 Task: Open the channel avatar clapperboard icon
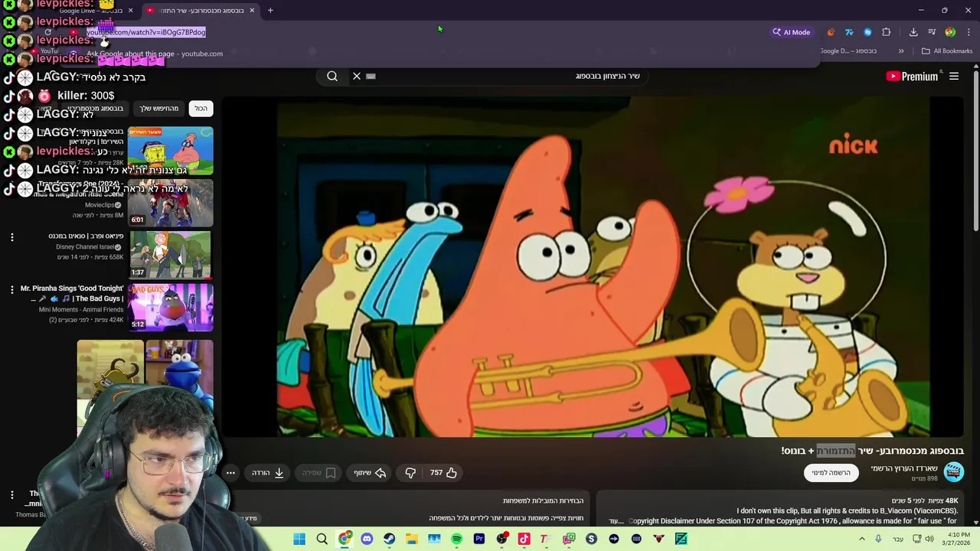(x=953, y=472)
